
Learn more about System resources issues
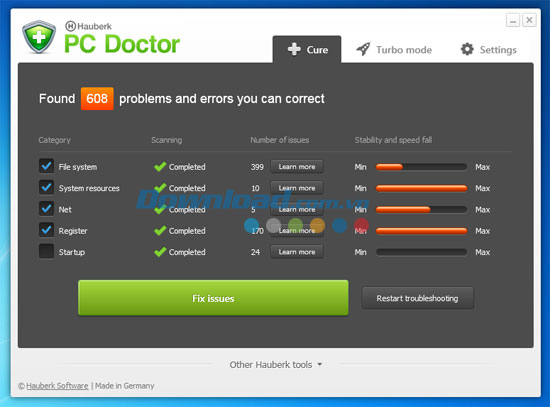click(x=297, y=188)
